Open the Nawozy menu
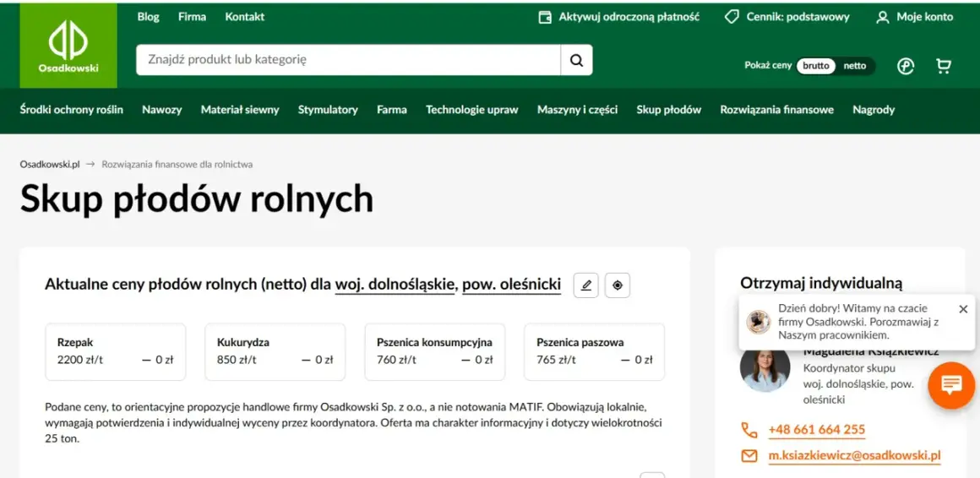Screen dimensions: 980x478 click(x=162, y=110)
